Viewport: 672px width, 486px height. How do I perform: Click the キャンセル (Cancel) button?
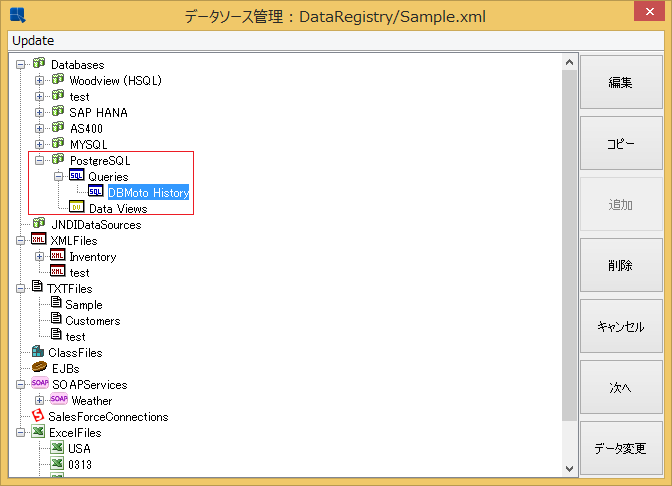(x=621, y=327)
